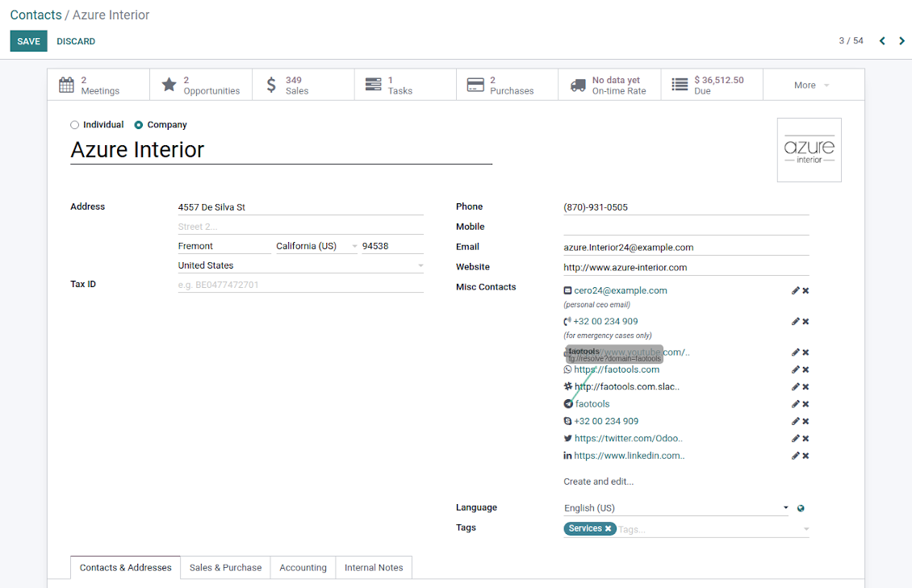Open the United States country dropdown
912x588 pixels.
(420, 265)
